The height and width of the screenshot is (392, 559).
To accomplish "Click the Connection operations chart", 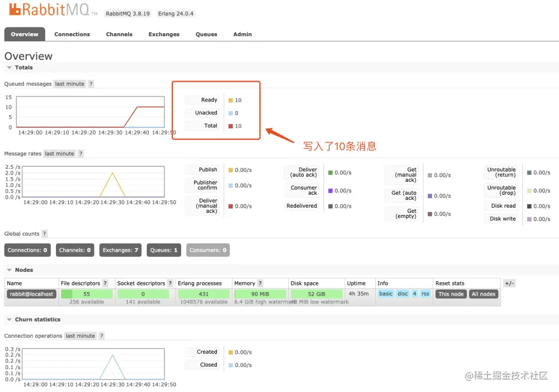I will coord(93,364).
